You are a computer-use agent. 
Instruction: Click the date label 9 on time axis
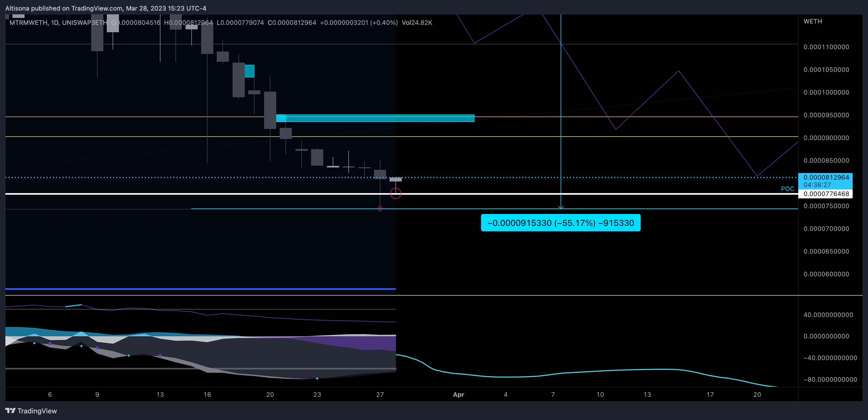97,394
